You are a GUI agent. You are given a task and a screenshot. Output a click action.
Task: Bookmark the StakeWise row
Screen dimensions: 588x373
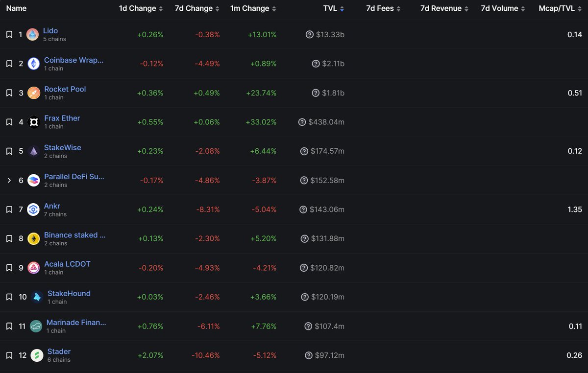tap(9, 151)
